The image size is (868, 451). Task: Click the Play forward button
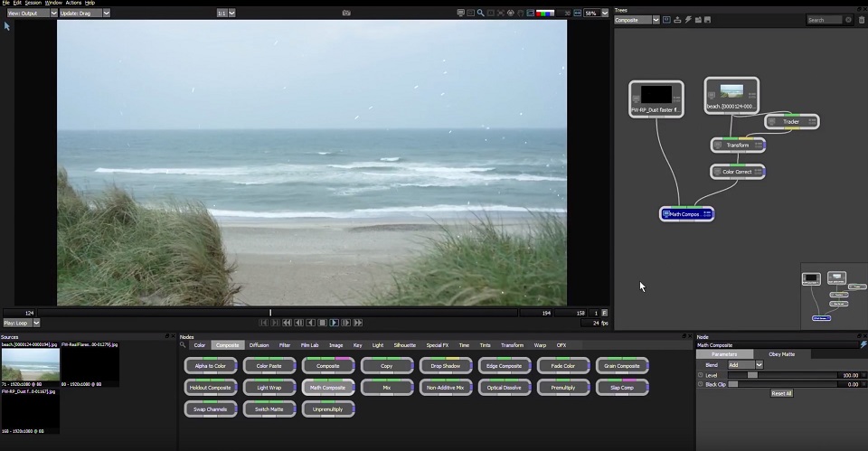(x=334, y=323)
